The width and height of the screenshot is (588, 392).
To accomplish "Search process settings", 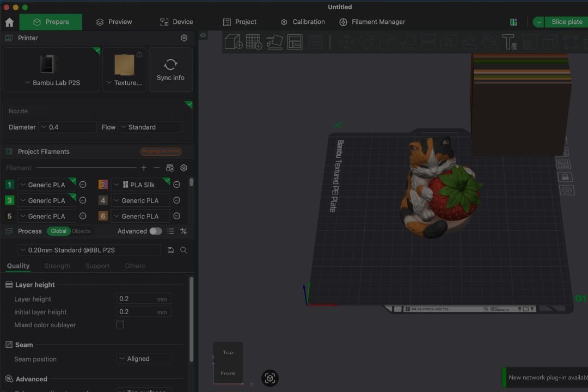I will pyautogui.click(x=183, y=250).
